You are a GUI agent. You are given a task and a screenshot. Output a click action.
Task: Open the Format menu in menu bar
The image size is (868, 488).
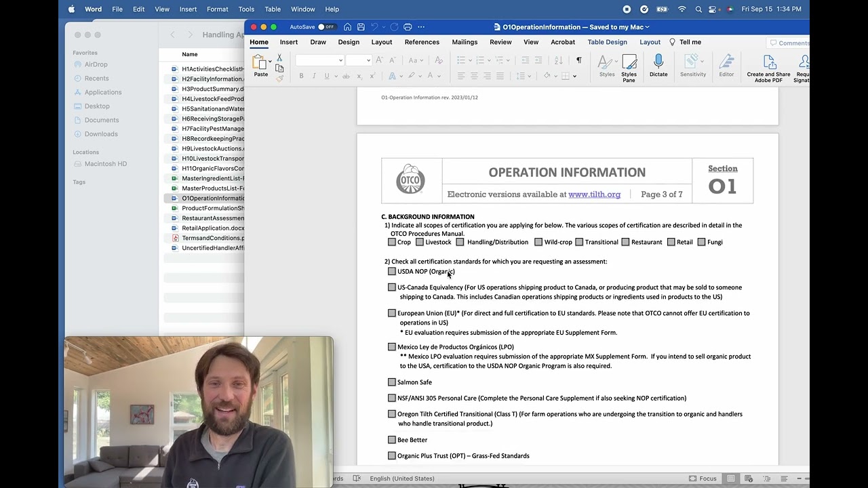pos(217,9)
